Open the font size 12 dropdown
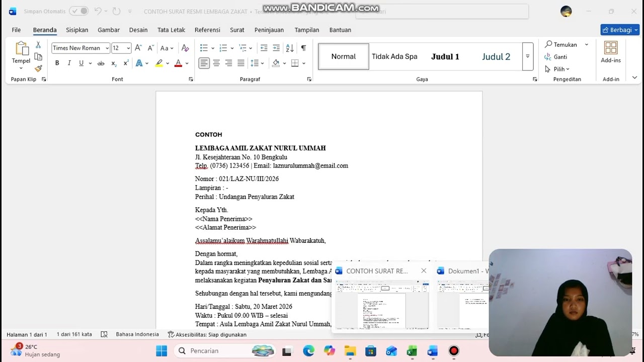Screen dimensions: 644x362 point(128,48)
